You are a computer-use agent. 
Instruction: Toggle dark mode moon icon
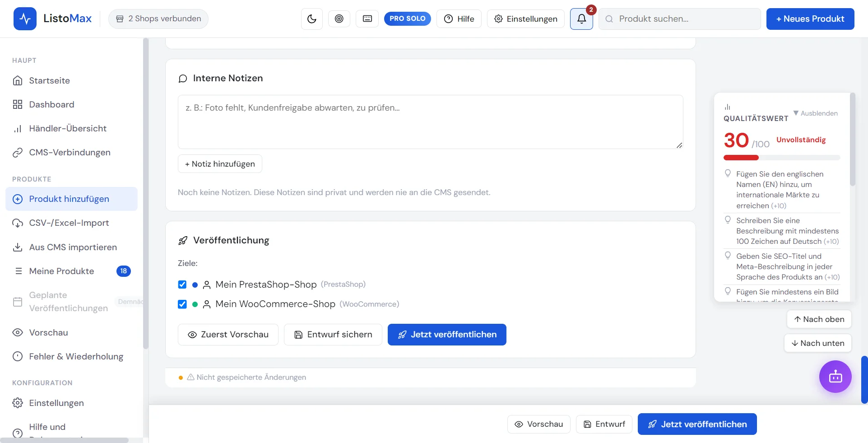(311, 19)
